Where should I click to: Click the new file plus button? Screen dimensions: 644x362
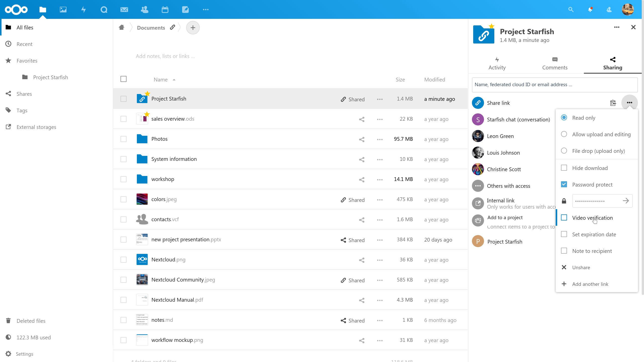click(x=193, y=28)
